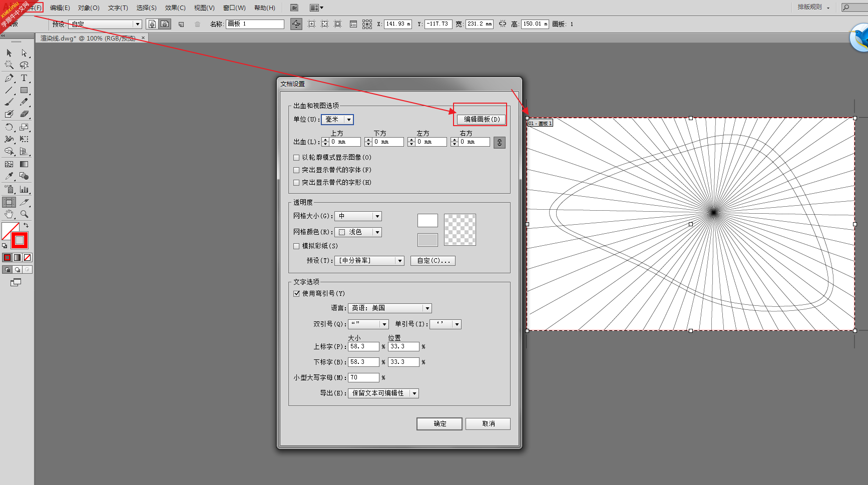Click the 编辑画板(D) button
Screen dimensions: 868x485
482,120
